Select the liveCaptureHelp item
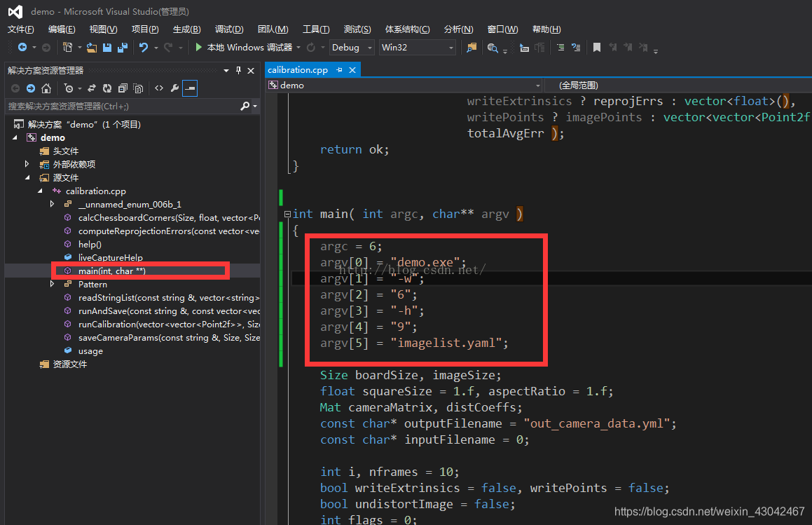This screenshot has width=812, height=525. [x=110, y=257]
